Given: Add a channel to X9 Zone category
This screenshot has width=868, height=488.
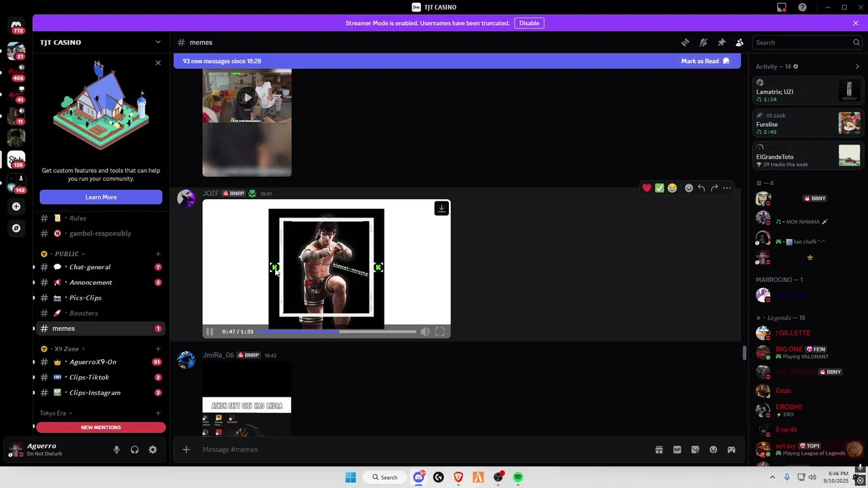Looking at the screenshot, I should click(158, 349).
